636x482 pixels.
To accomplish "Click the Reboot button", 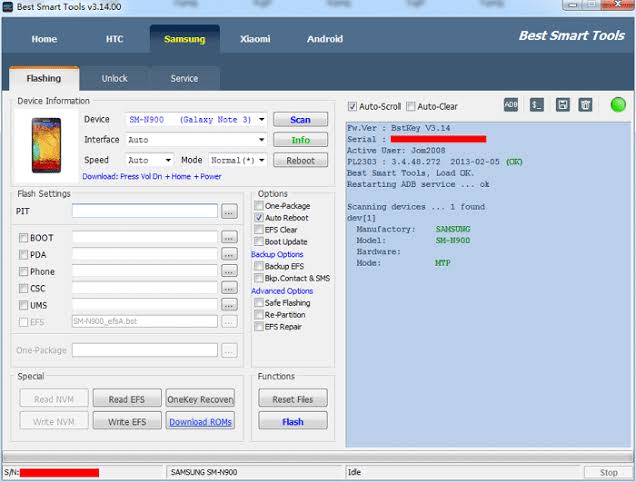I will click(301, 160).
